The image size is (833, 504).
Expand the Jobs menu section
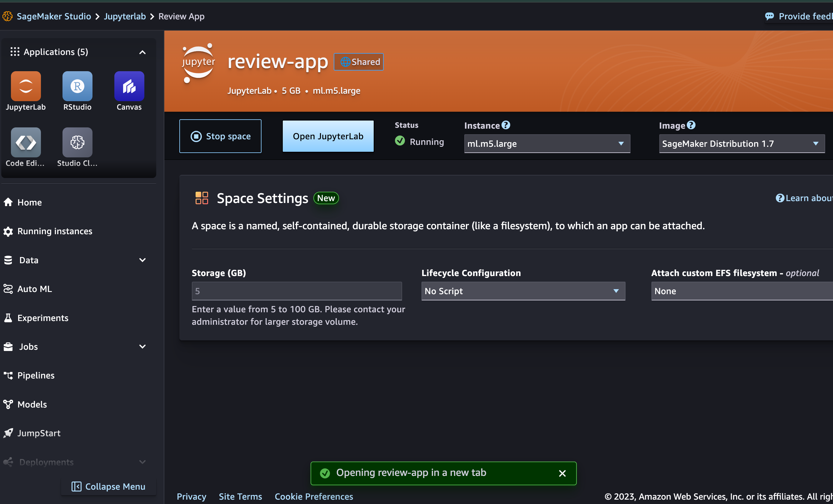coord(142,346)
